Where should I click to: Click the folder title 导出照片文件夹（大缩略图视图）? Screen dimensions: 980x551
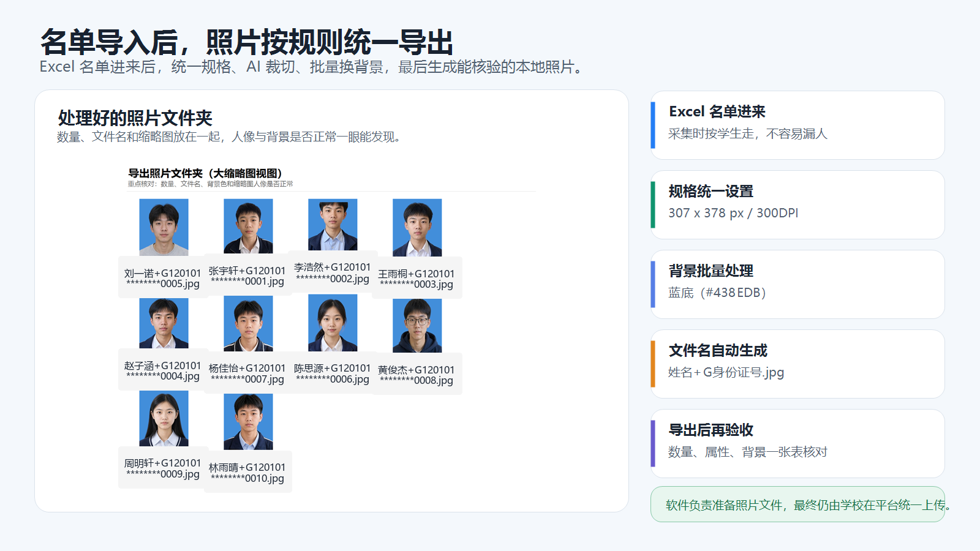[x=205, y=173]
